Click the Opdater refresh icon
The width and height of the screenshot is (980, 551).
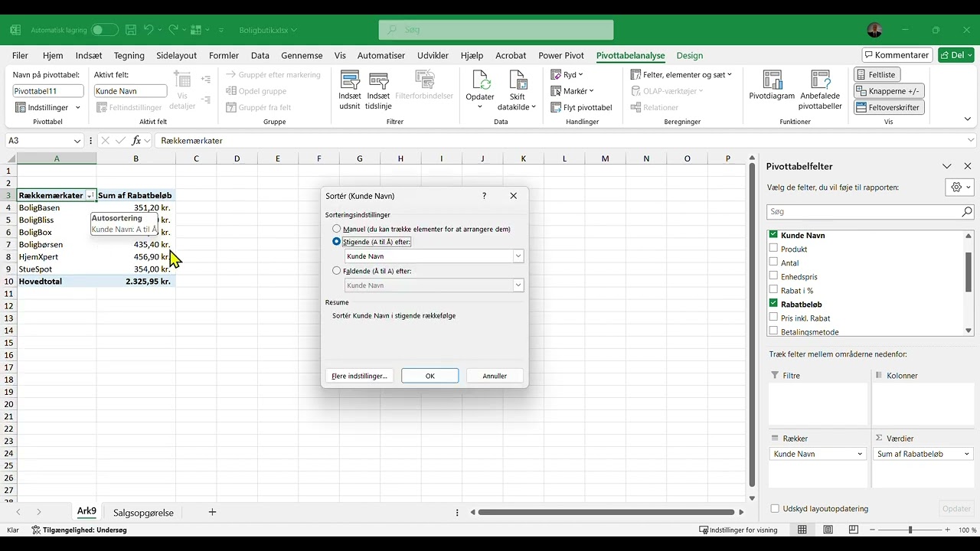[x=481, y=80]
